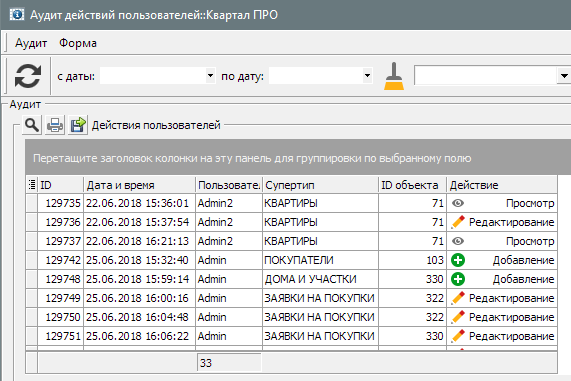Click date cell '25.06.2018 16:04:48'
Image resolution: width=571 pixels, height=381 pixels.
(139, 317)
